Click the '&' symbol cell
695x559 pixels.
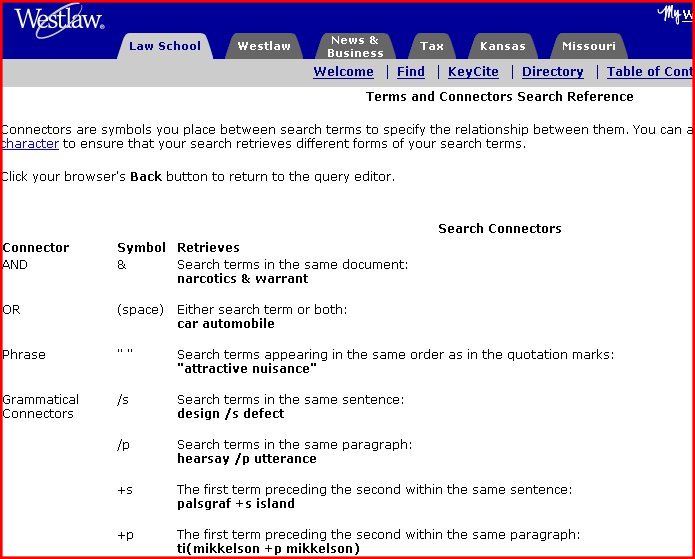(121, 265)
